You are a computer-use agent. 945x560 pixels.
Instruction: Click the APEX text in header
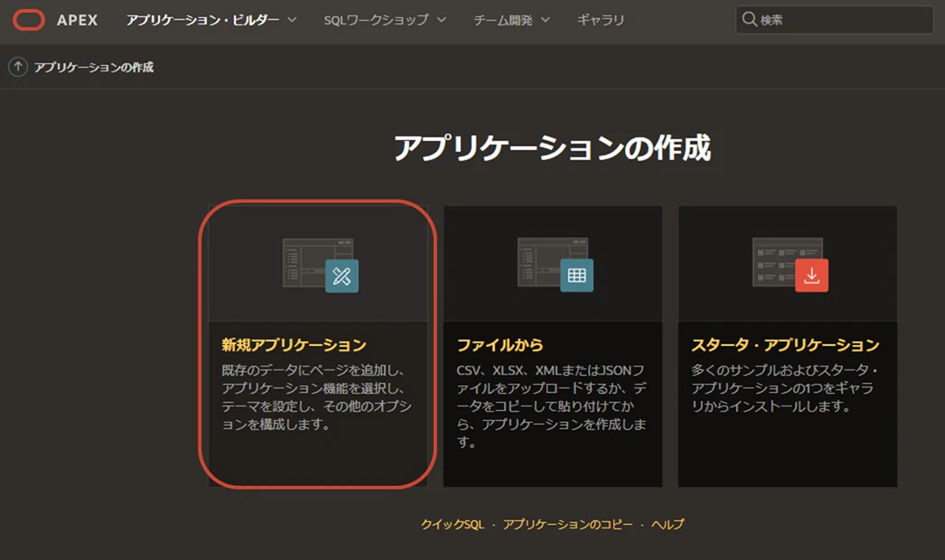pyautogui.click(x=77, y=20)
